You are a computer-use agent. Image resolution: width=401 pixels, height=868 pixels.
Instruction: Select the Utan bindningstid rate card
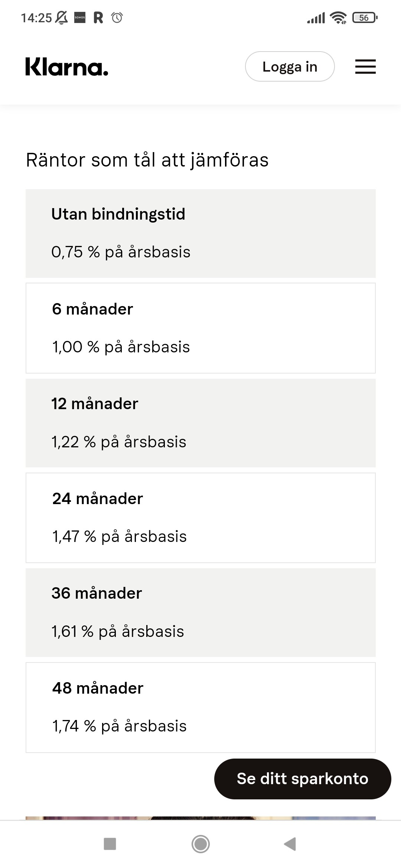(x=200, y=233)
